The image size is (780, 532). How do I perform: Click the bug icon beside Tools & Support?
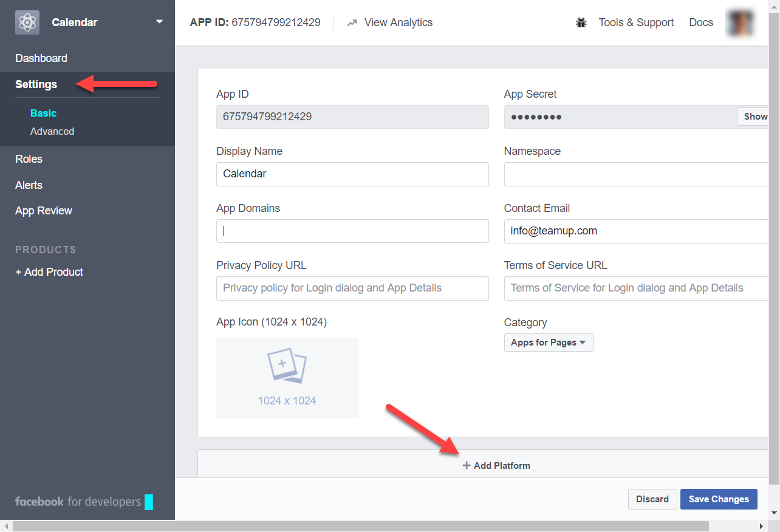point(581,22)
